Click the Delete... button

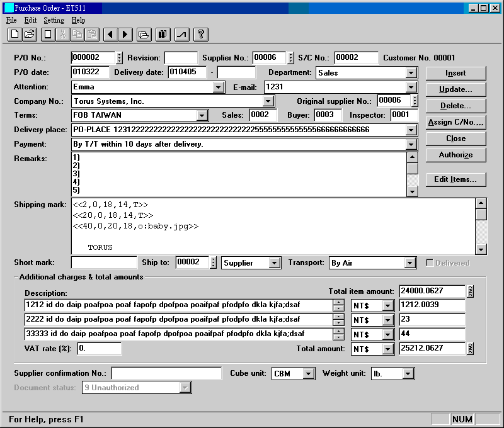[455, 106]
